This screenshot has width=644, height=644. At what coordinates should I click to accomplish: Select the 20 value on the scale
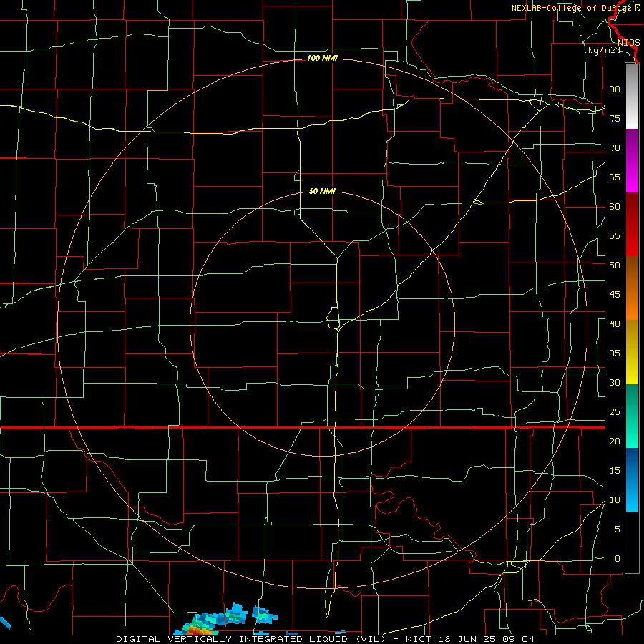coord(615,441)
